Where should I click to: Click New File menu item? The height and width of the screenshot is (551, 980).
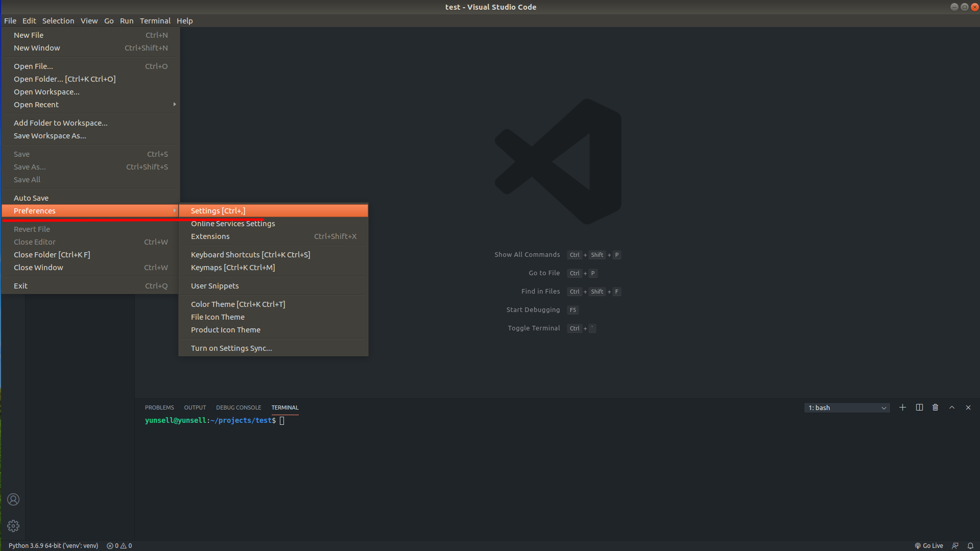(90, 35)
